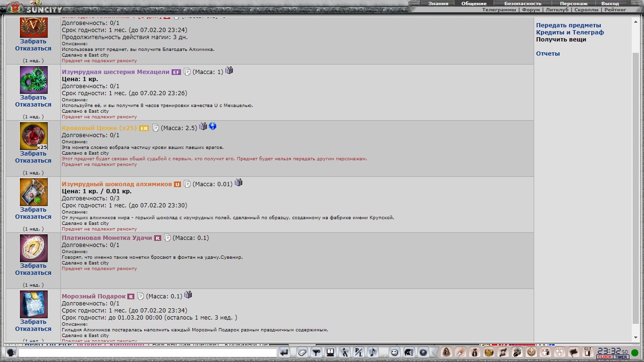This screenshot has height=362, width=644.
Task: Open item title Платиновая Монетка Удачи
Action: pyautogui.click(x=107, y=238)
